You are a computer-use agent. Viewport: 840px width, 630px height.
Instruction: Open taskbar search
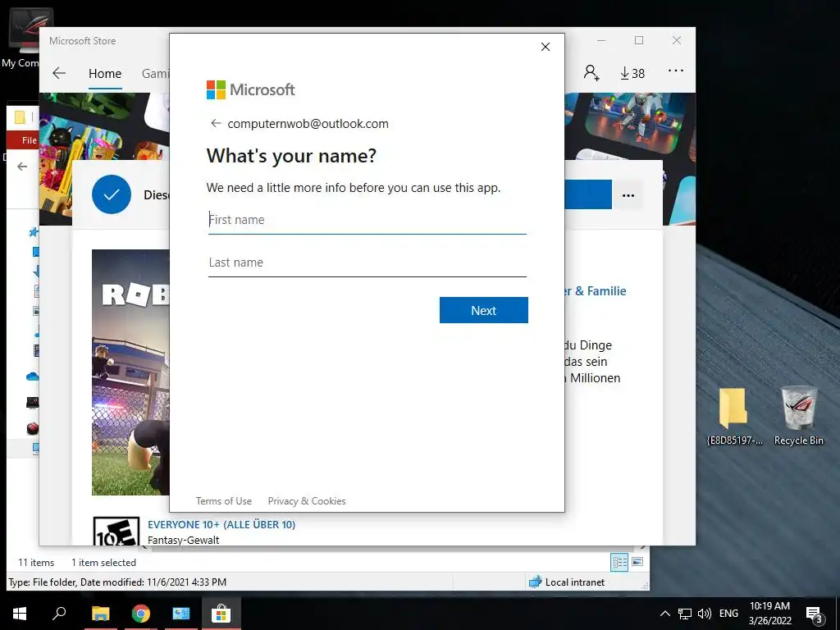[x=59, y=614]
